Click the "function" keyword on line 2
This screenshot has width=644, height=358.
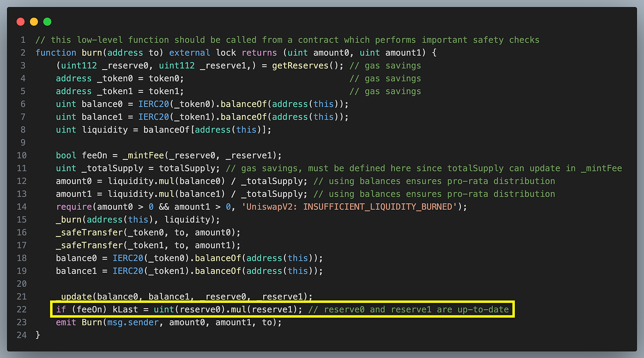coord(56,53)
